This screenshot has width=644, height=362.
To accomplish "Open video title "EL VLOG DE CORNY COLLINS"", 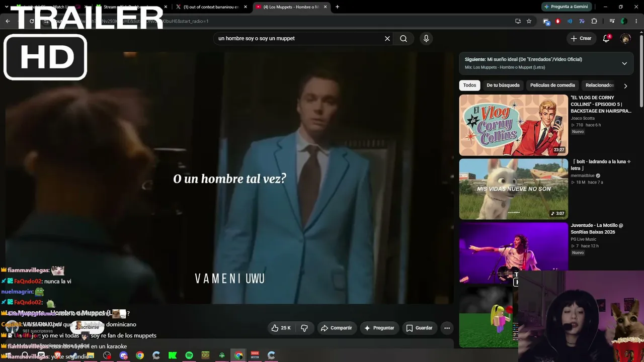I will point(601,104).
